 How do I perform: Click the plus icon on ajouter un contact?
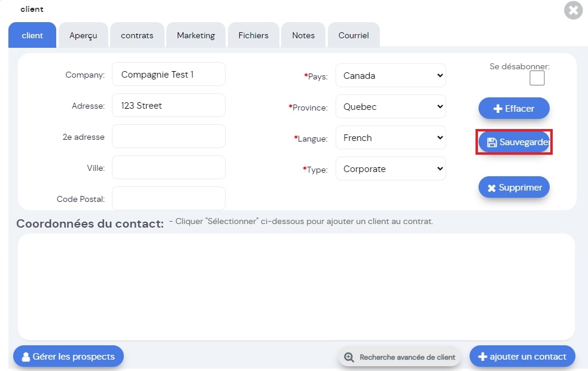[x=483, y=357]
